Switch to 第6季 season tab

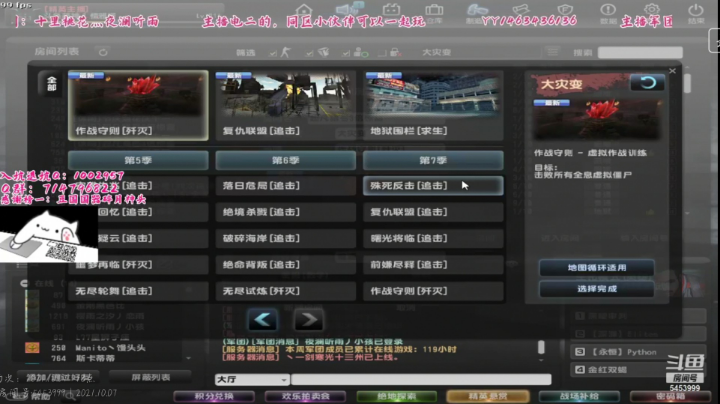click(286, 160)
